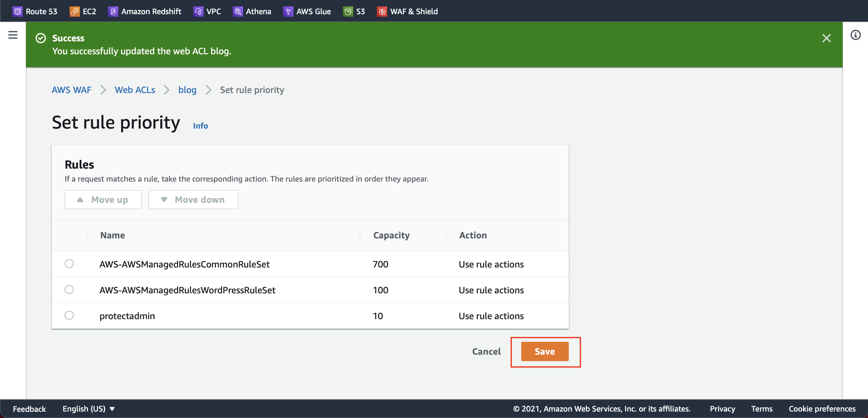Image resolution: width=868 pixels, height=418 pixels.
Task: Open Cookie preferences in footer
Action: pos(822,409)
